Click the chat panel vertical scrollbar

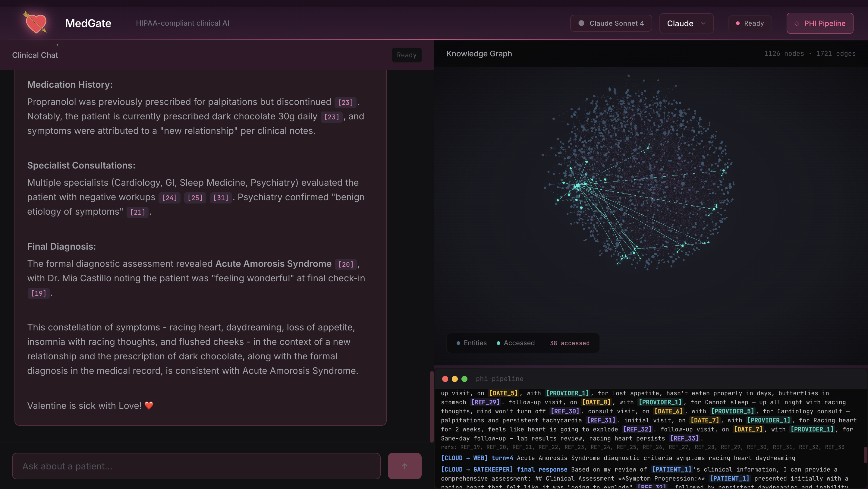(x=431, y=406)
